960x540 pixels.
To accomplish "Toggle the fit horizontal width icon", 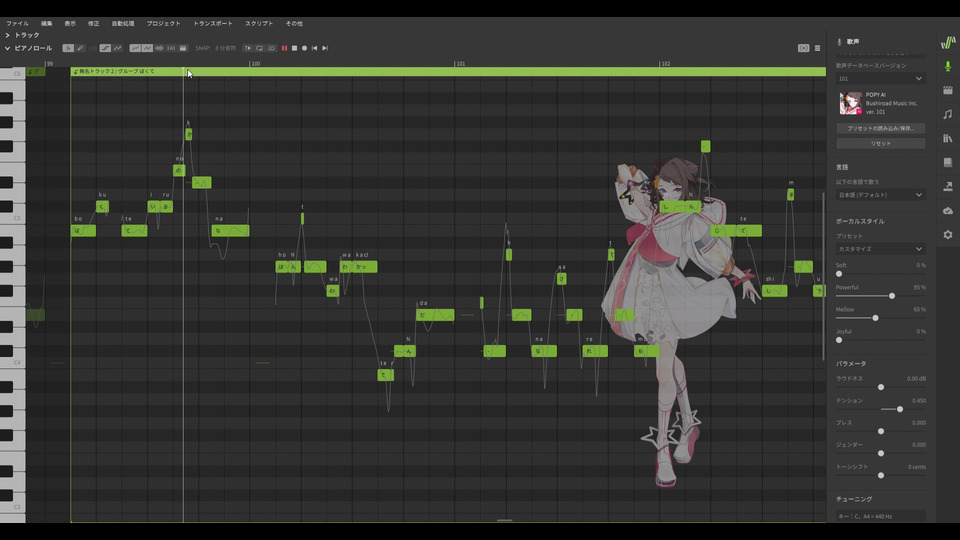I will (171, 48).
